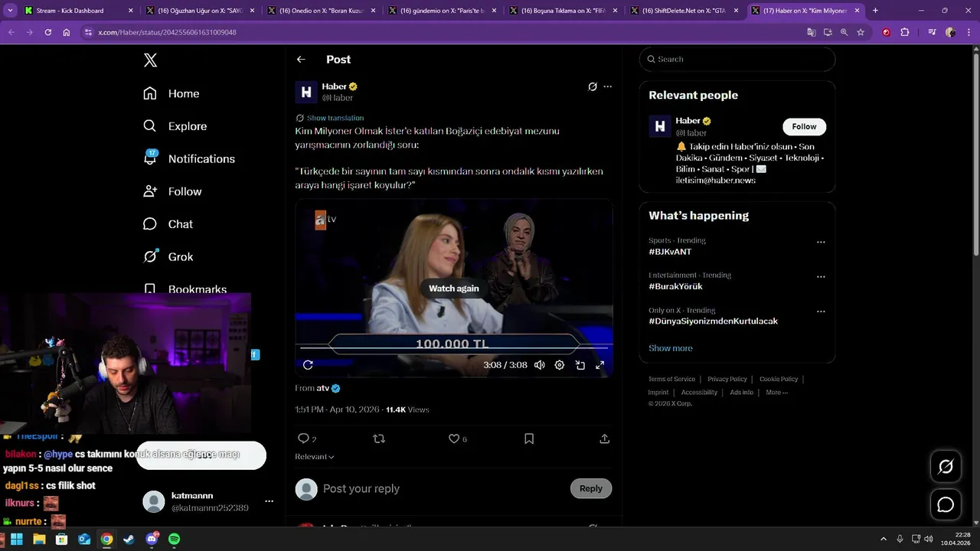Replay the video with the circular arrow
Image resolution: width=980 pixels, height=551 pixels.
point(308,365)
